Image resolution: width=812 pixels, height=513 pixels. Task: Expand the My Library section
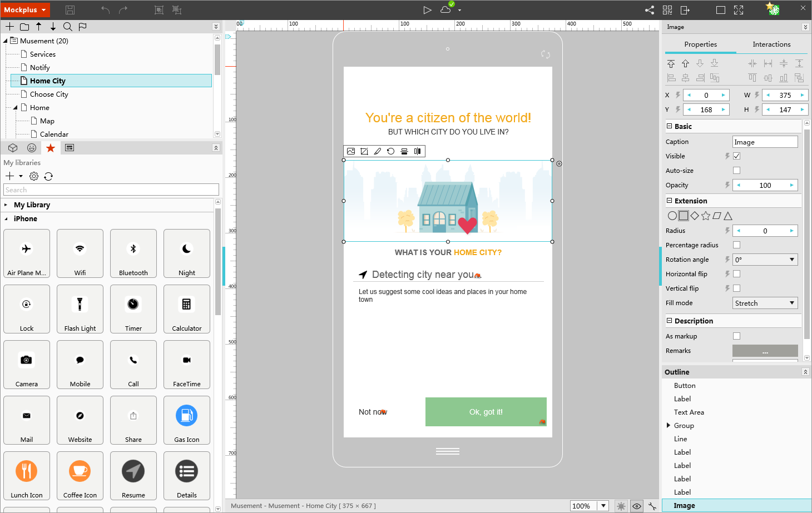tap(6, 205)
